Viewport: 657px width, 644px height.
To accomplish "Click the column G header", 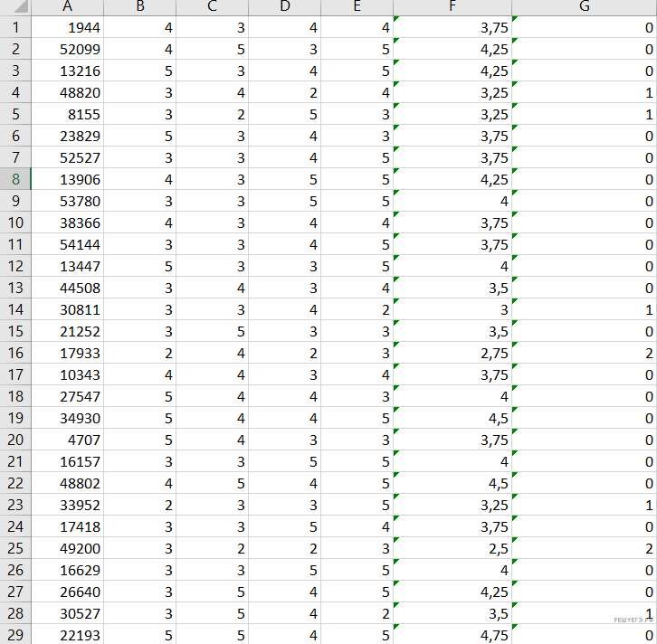I will click(x=585, y=7).
